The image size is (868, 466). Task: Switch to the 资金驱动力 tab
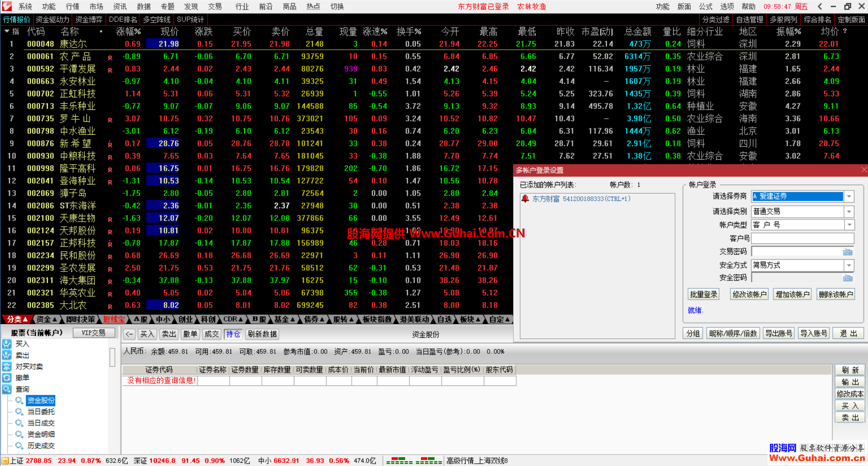point(52,19)
